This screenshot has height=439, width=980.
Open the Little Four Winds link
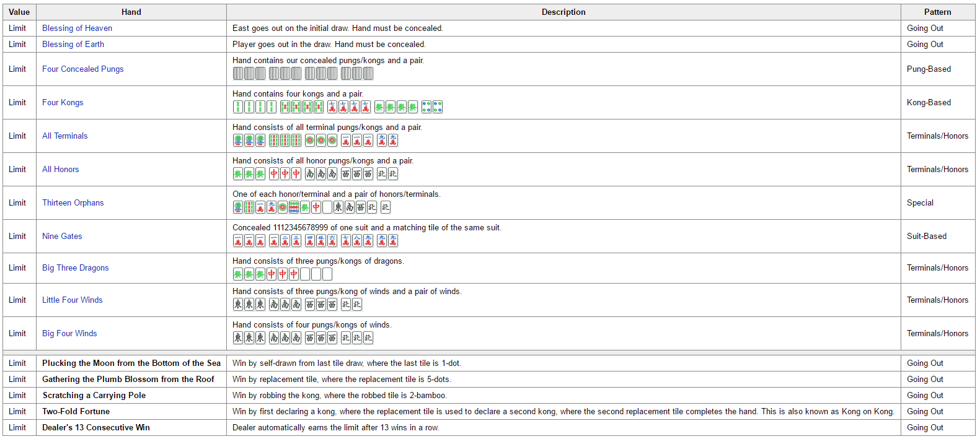tap(73, 300)
